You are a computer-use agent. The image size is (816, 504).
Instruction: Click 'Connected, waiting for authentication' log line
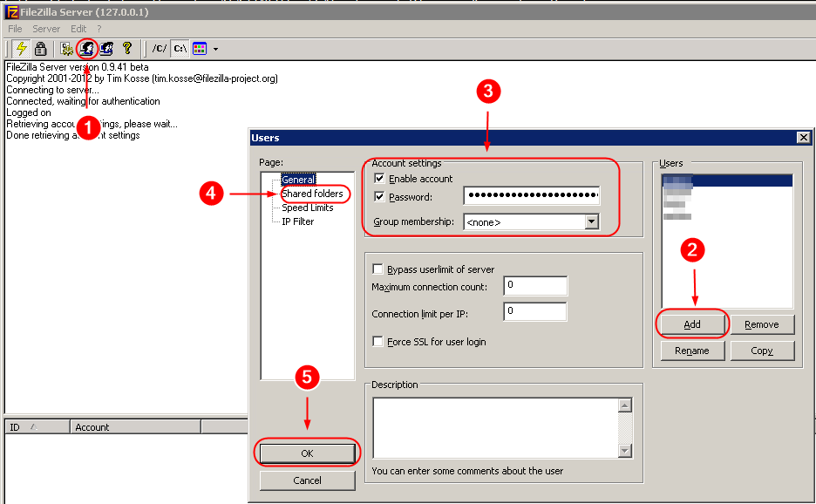pos(84,101)
